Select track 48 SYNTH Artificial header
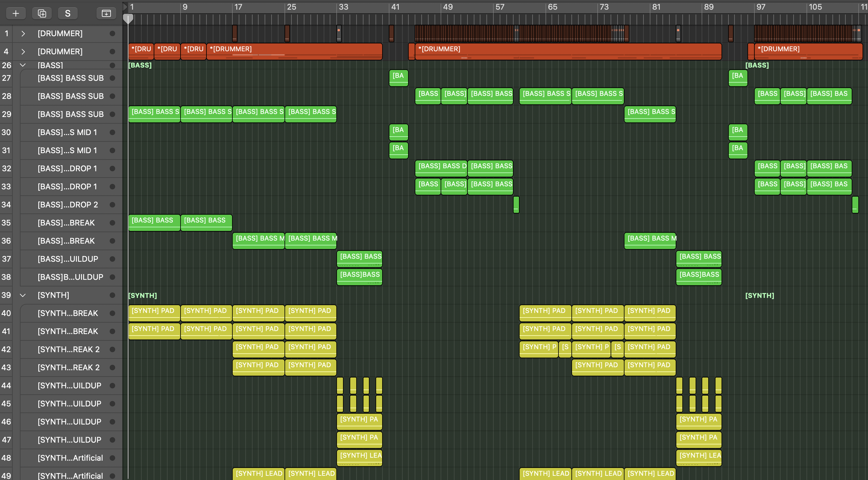This screenshot has height=480, width=868. click(x=71, y=458)
